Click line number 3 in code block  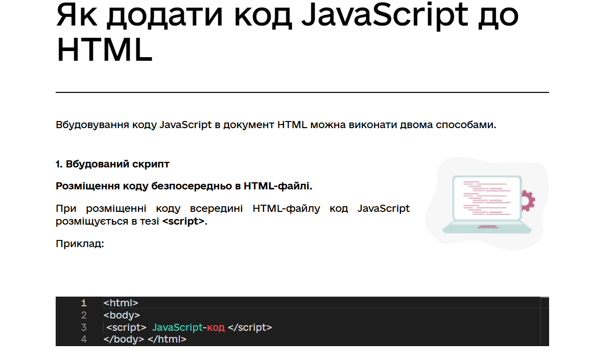[84, 327]
